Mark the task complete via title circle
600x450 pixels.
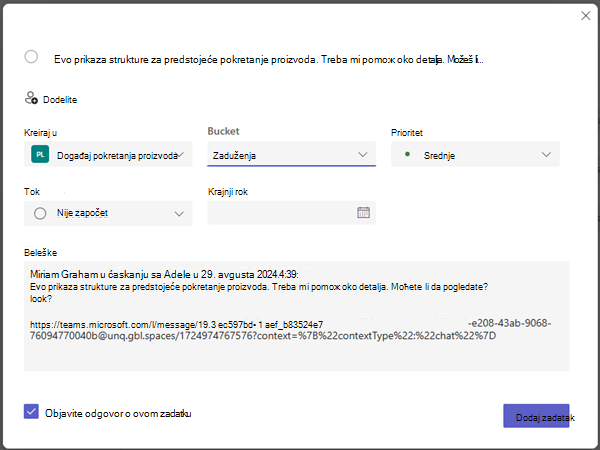point(31,57)
